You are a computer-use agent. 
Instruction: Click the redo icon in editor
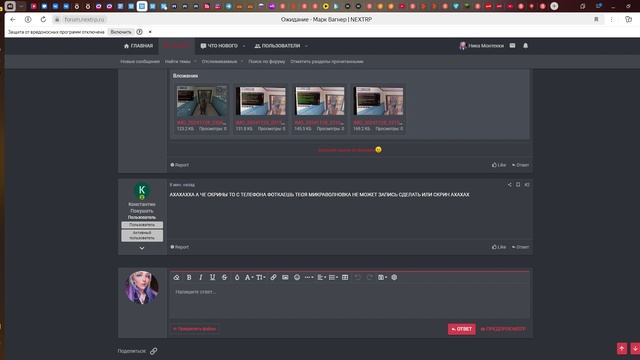pyautogui.click(x=369, y=278)
